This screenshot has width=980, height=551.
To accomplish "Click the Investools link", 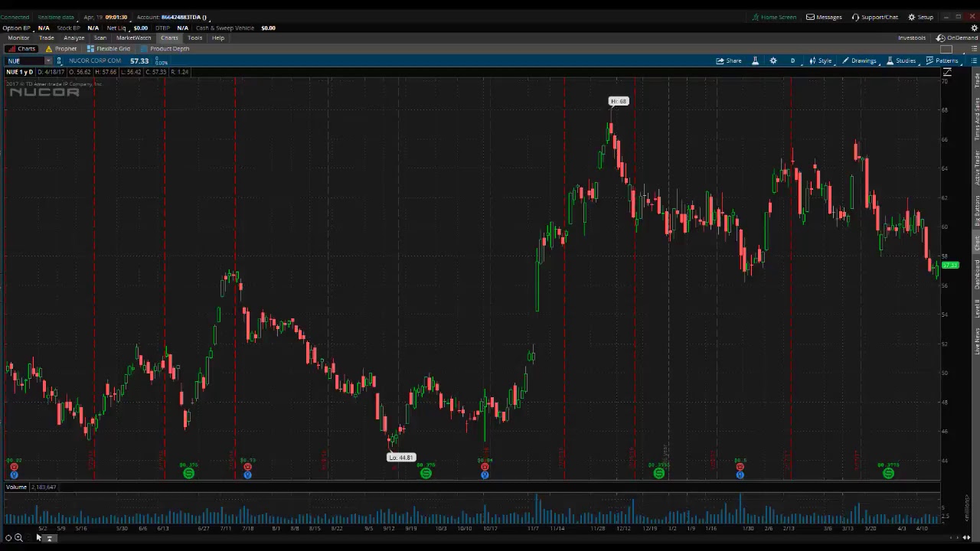I will (x=912, y=37).
